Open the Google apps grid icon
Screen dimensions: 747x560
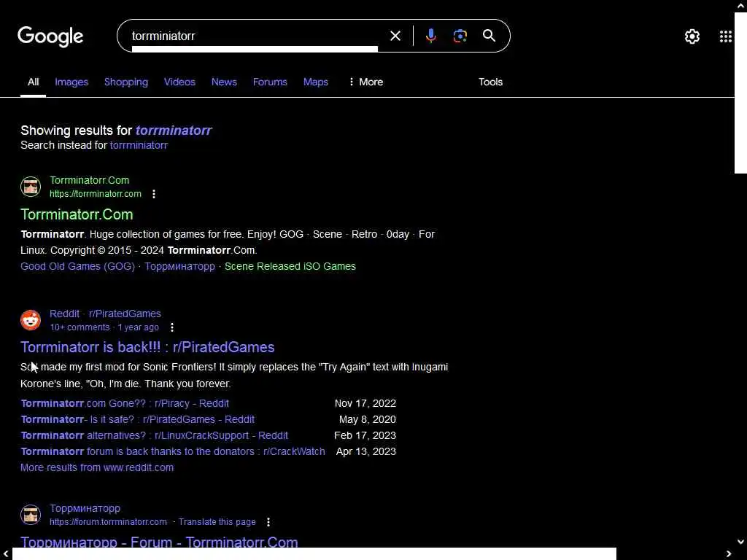point(725,36)
